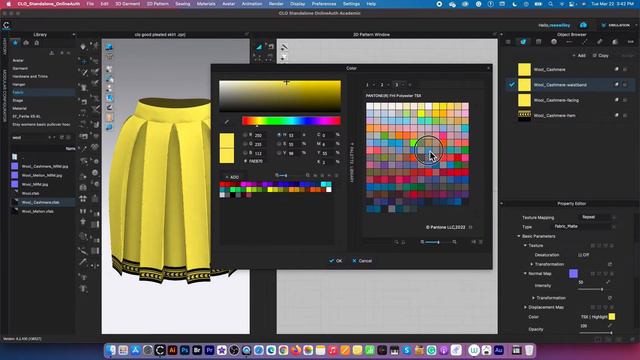The height and width of the screenshot is (360, 640).
Task: Select the G radio button
Action: coord(245,144)
